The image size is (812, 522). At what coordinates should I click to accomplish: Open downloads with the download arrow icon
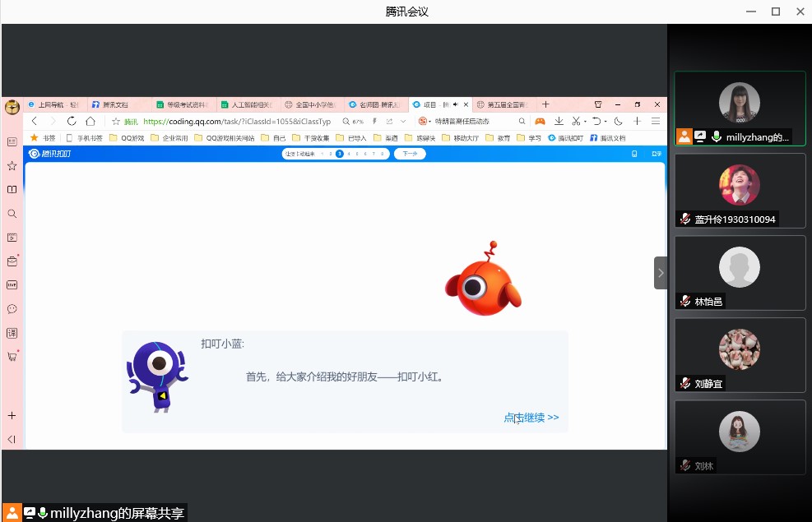click(x=559, y=121)
